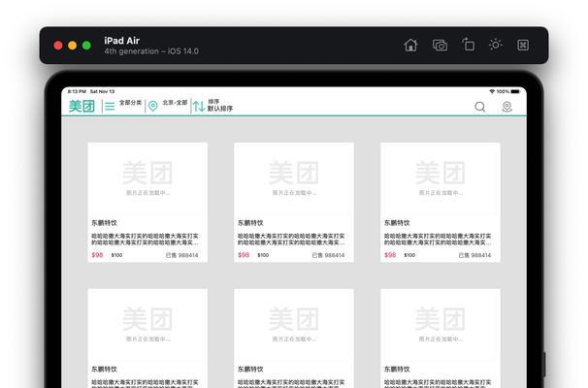Click 已售 988414 on the top-right card

tap(474, 255)
